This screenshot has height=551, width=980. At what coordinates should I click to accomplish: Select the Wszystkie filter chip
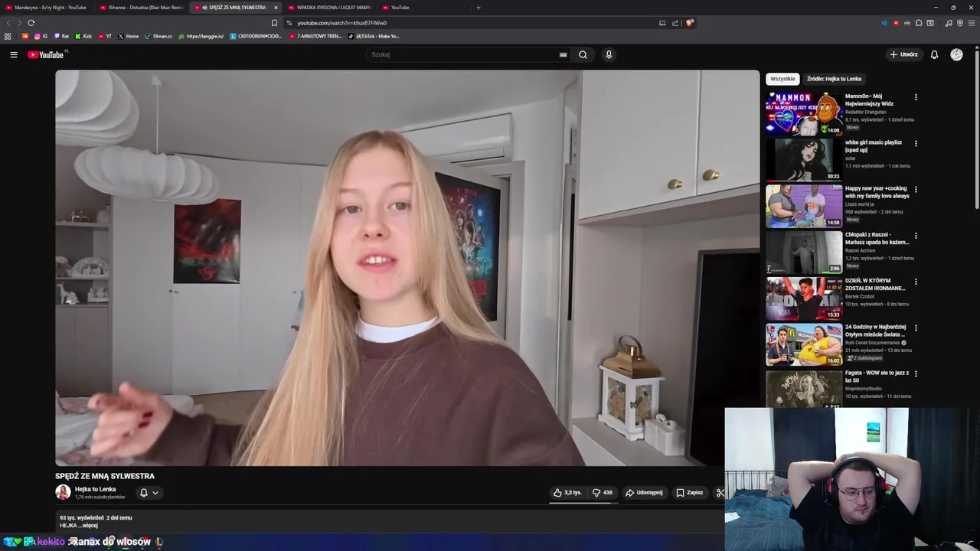(782, 79)
